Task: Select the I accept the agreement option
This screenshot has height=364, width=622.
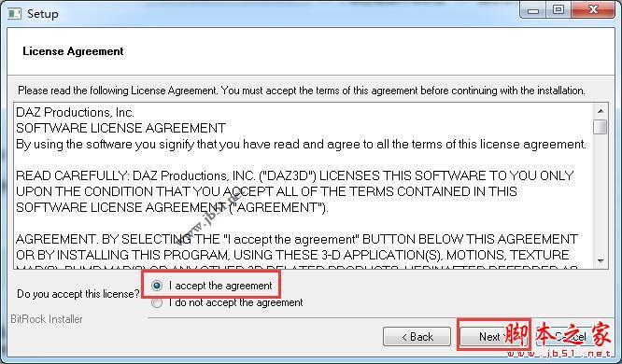Action: coord(157,286)
